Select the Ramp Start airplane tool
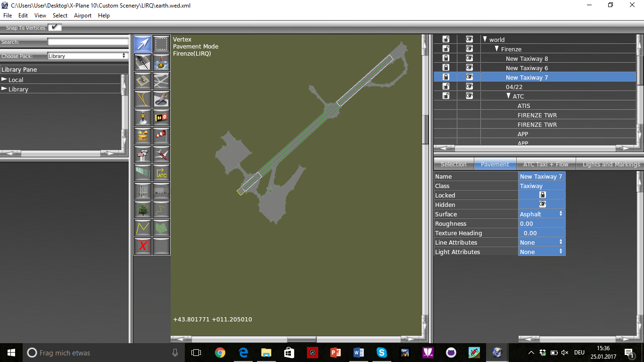 click(x=161, y=154)
